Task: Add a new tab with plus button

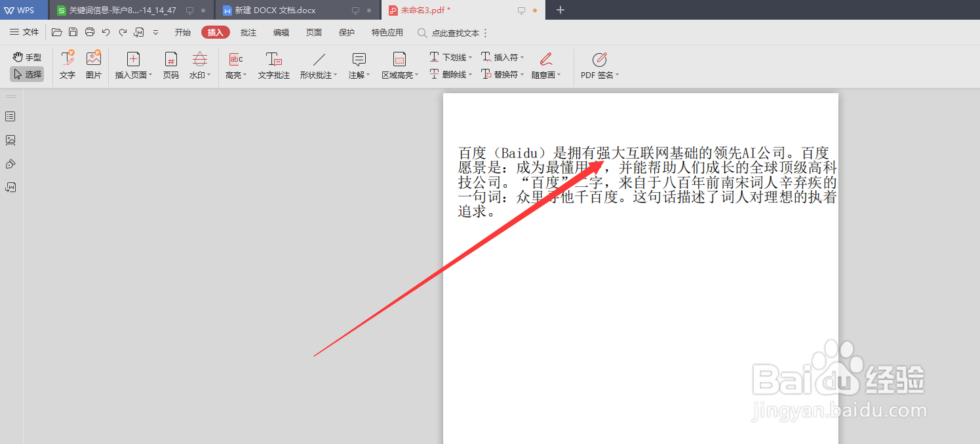Action: 560,10
